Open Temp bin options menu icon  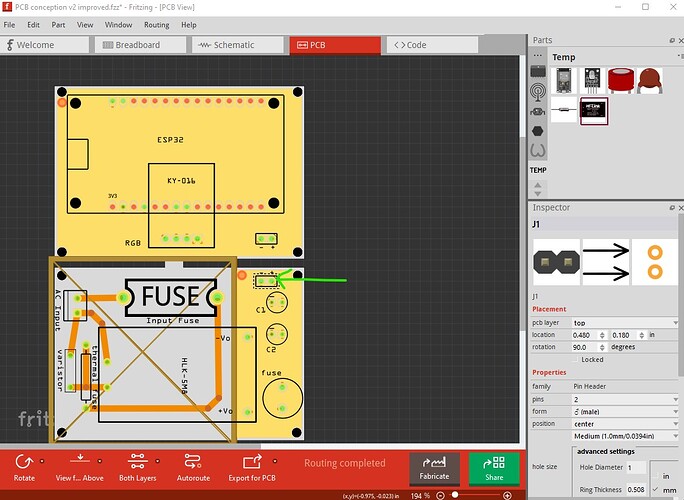(681, 56)
